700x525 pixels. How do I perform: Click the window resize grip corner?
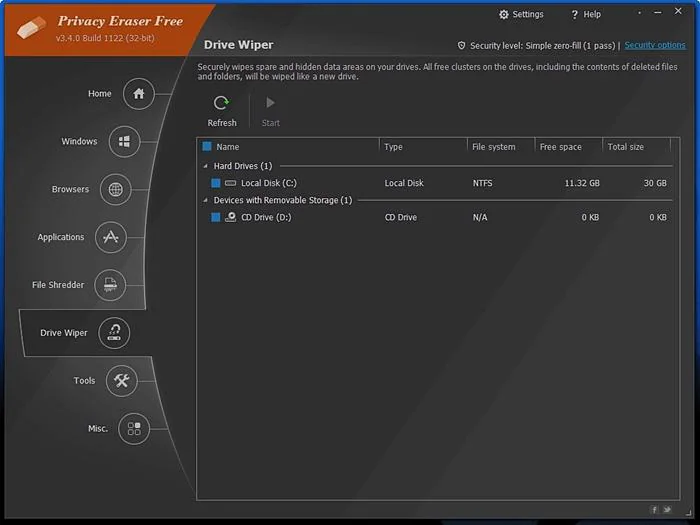[688, 513]
